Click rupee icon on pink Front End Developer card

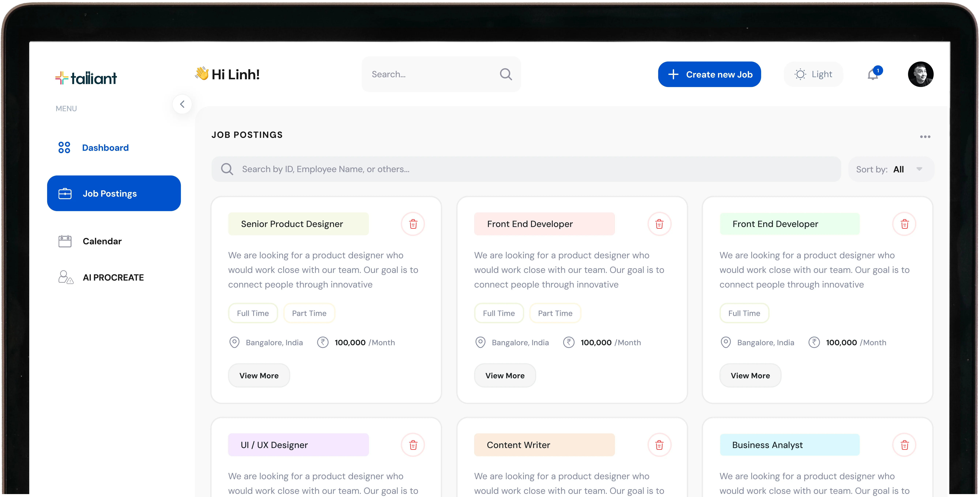(x=569, y=342)
